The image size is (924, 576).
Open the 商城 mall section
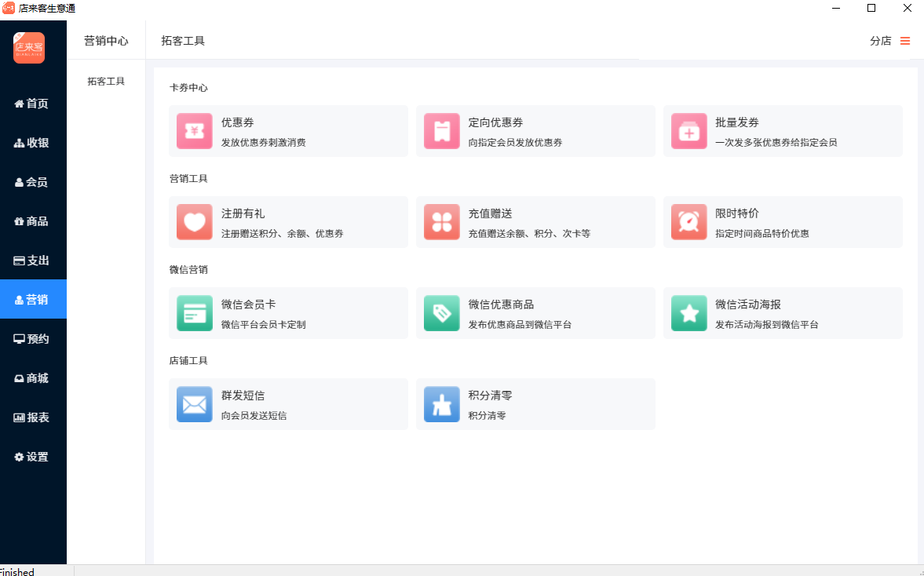tap(33, 378)
